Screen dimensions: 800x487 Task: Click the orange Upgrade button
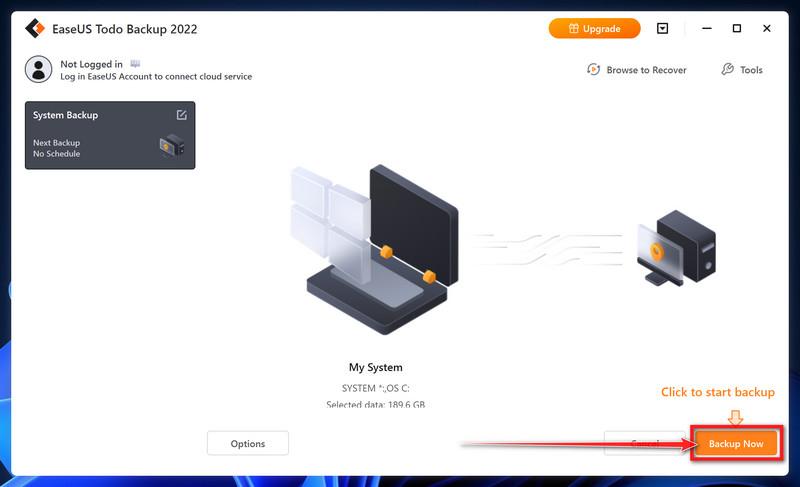594,29
